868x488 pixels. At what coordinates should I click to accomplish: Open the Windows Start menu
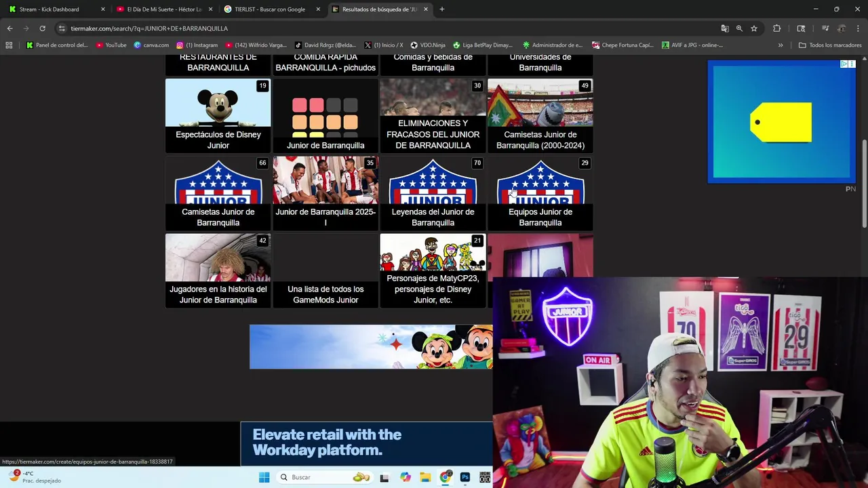[x=264, y=477]
